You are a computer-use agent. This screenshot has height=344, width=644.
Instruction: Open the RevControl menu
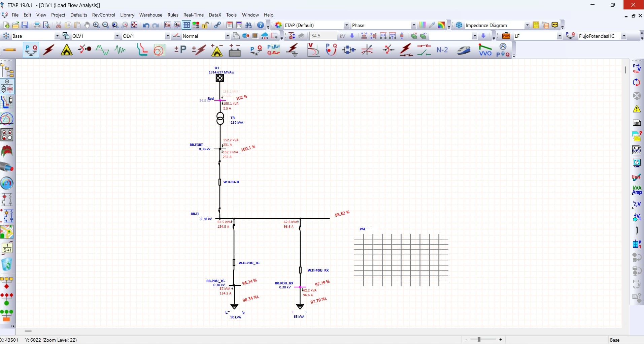pos(103,15)
